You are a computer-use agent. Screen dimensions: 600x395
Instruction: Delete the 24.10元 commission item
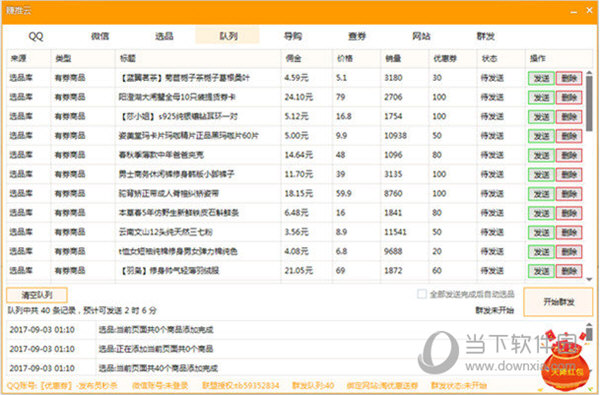click(x=569, y=98)
